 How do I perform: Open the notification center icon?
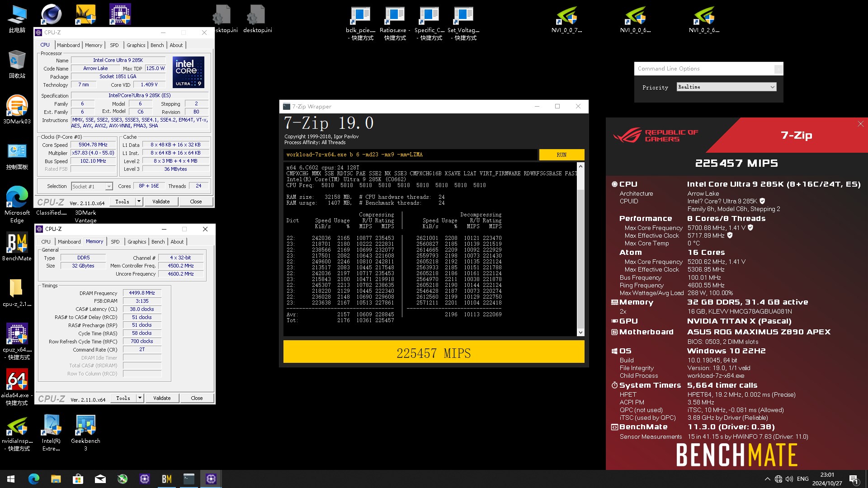click(x=854, y=479)
